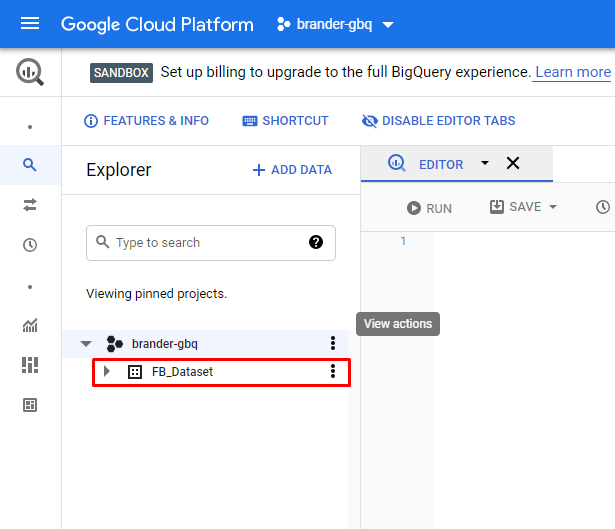615x529 pixels.
Task: Open Data transfers icon in sidebar
Action: click(30, 204)
